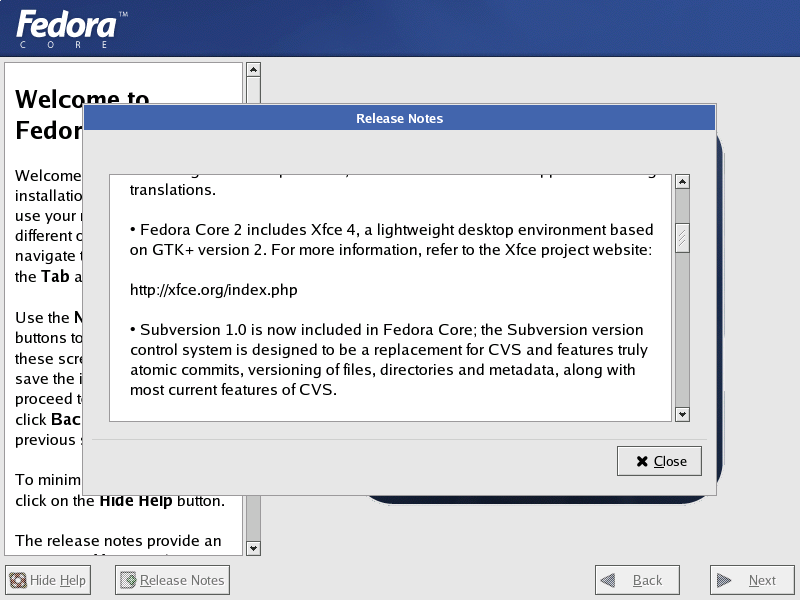Click 'most current features of CVS.' text
Viewport: 800px width, 600px height.
point(233,390)
